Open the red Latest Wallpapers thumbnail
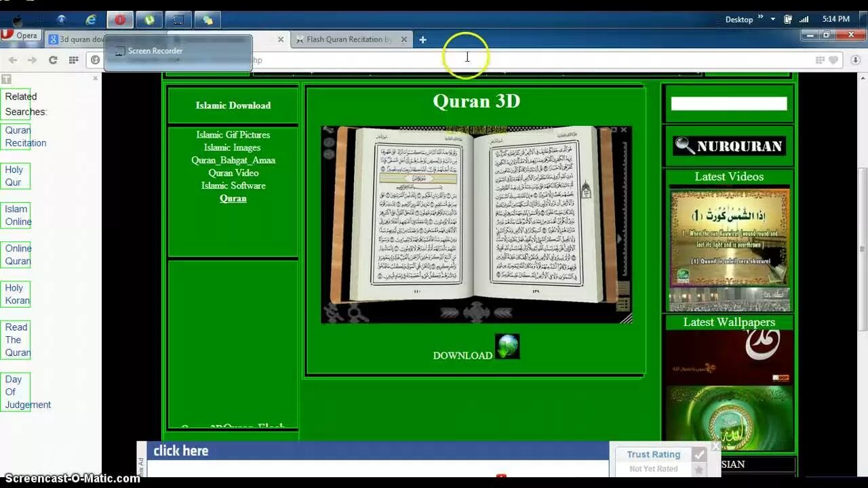The image size is (868, 488). pyautogui.click(x=730, y=357)
